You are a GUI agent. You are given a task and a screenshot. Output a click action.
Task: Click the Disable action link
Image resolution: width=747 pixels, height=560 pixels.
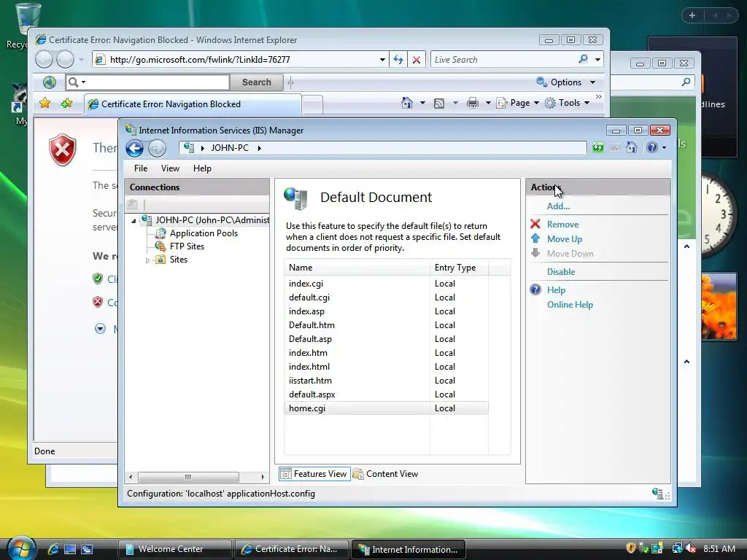click(561, 272)
